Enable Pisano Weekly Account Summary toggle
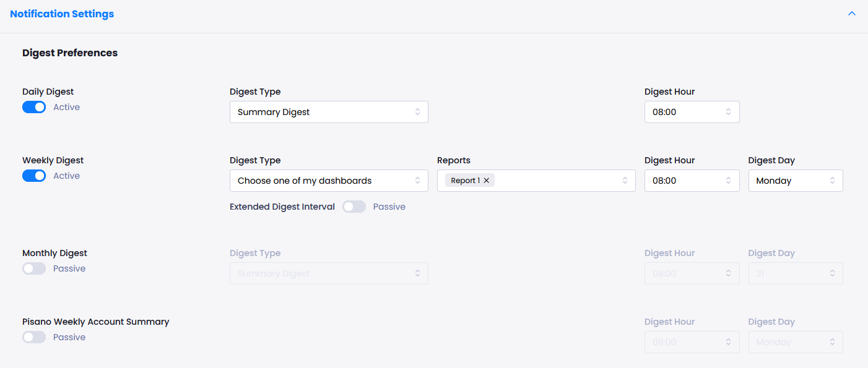Image resolution: width=868 pixels, height=368 pixels. pyautogui.click(x=34, y=337)
